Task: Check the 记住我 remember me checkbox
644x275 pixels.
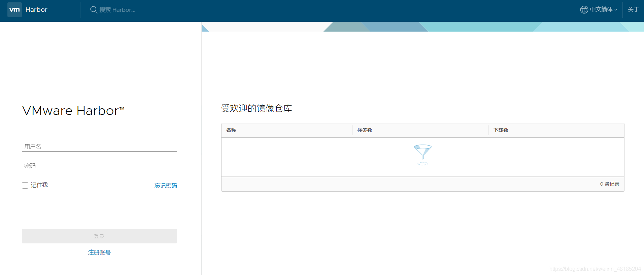Action: tap(25, 185)
